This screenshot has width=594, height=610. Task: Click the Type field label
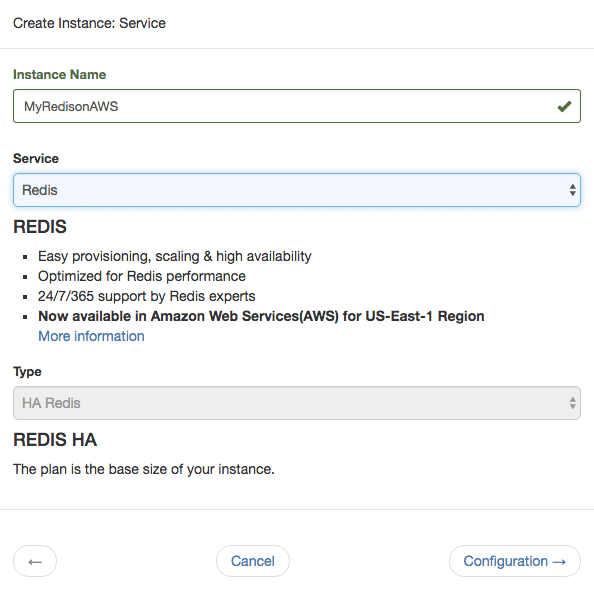pos(27,372)
